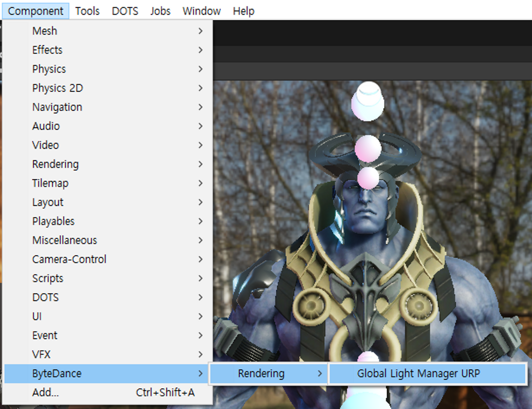Open the Video component submenu
Screen dimensions: 532x409
coord(45,145)
